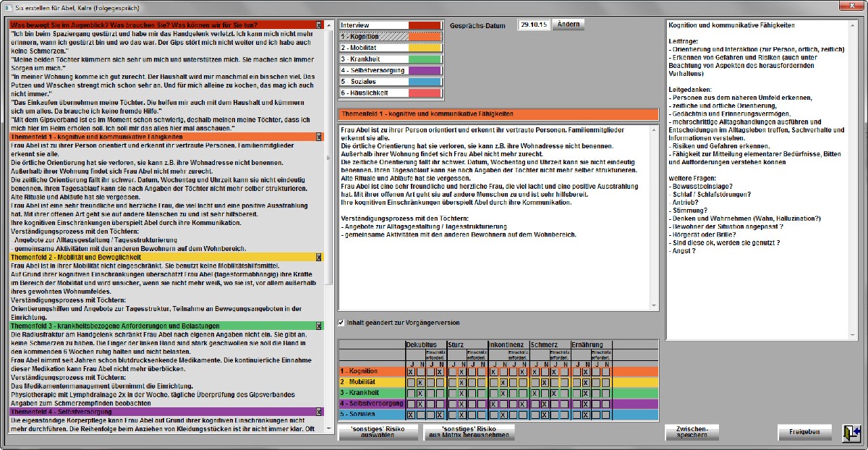868x450 pixels.
Task: Collapse the Themenfeld 4 Selbstversorgung section
Action: [x=319, y=412]
